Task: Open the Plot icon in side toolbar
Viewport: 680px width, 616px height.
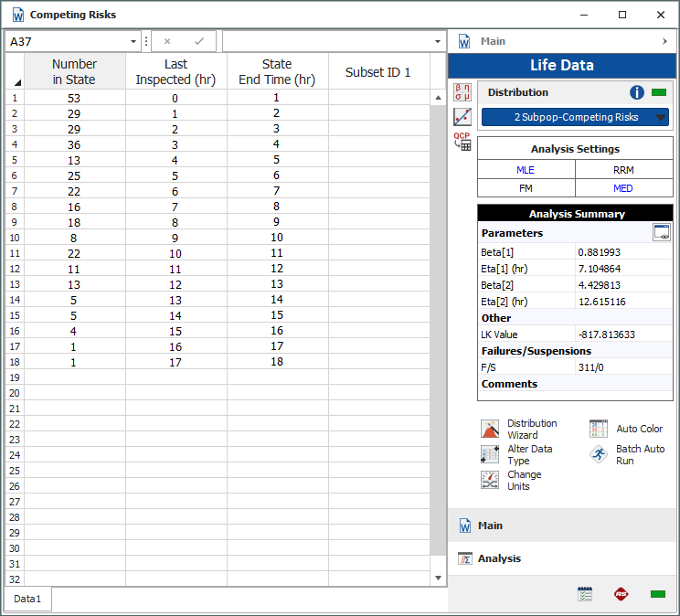Action: [x=462, y=117]
